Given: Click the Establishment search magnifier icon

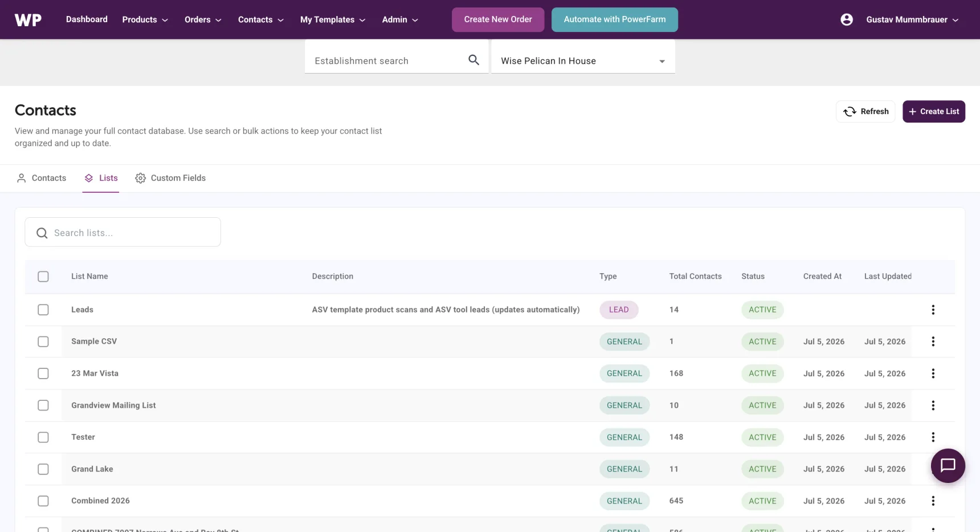Looking at the screenshot, I should pyautogui.click(x=473, y=60).
